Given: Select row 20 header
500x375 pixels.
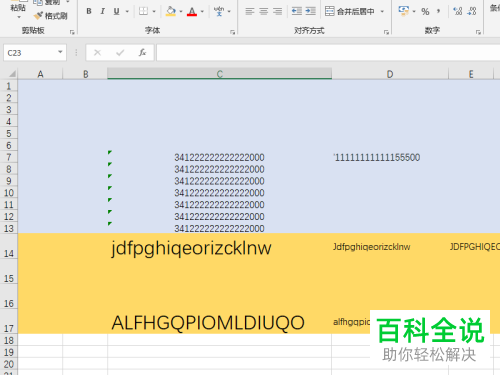Looking at the screenshot, I should tap(9, 364).
